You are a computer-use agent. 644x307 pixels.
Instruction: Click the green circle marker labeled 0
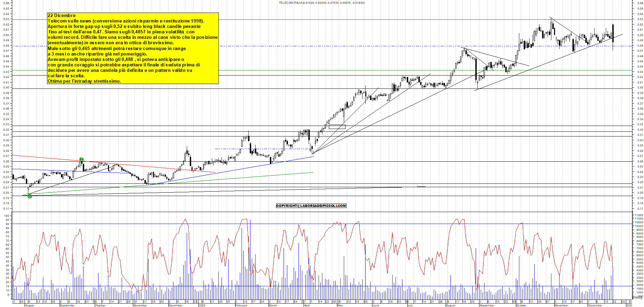coord(30,196)
